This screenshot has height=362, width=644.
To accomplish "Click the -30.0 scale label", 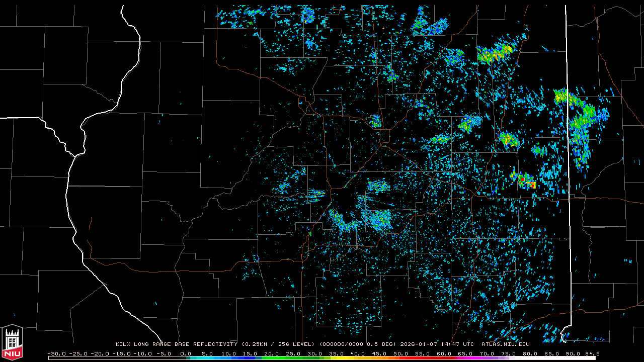I will (x=56, y=354).
